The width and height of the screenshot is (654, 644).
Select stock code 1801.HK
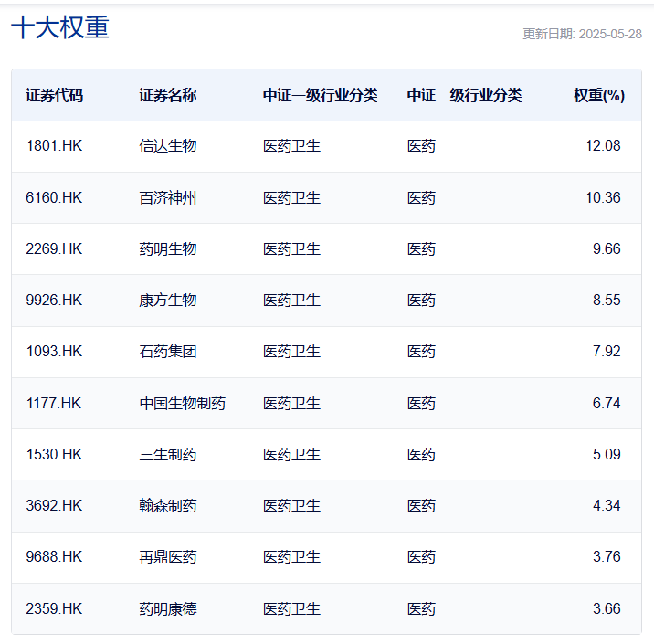[54, 146]
